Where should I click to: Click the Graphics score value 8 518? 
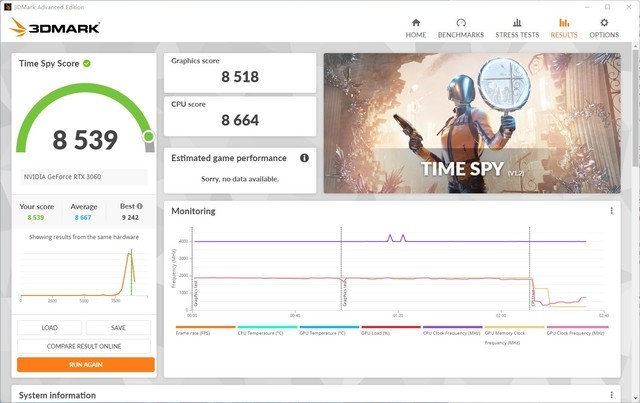click(240, 77)
